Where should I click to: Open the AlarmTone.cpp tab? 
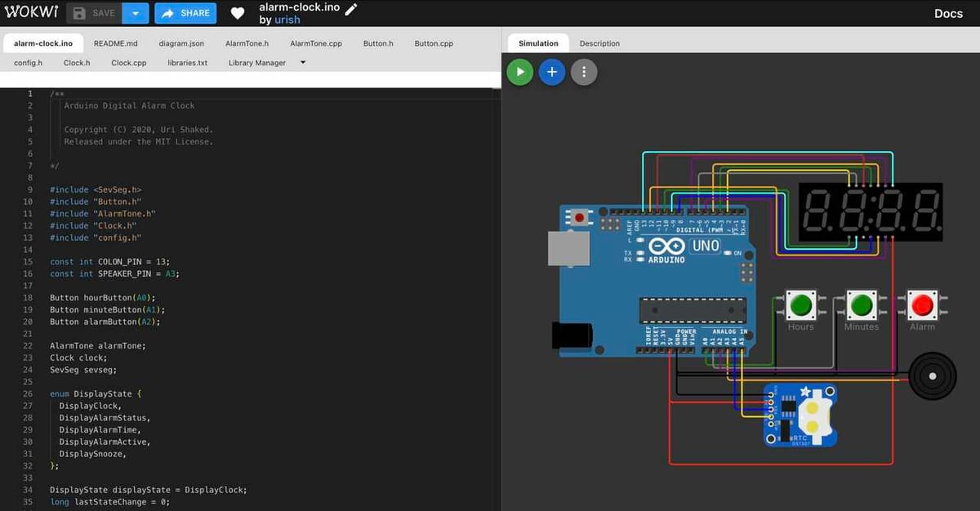(x=316, y=43)
